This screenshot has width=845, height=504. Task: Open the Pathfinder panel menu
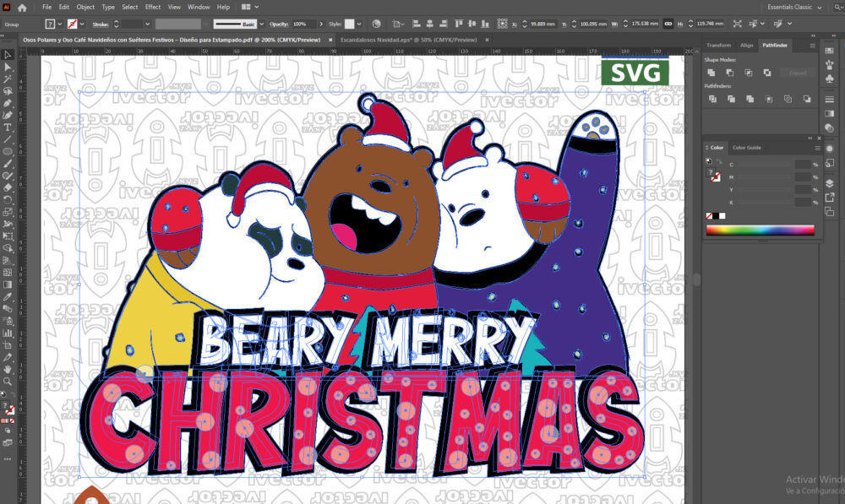coord(812,46)
